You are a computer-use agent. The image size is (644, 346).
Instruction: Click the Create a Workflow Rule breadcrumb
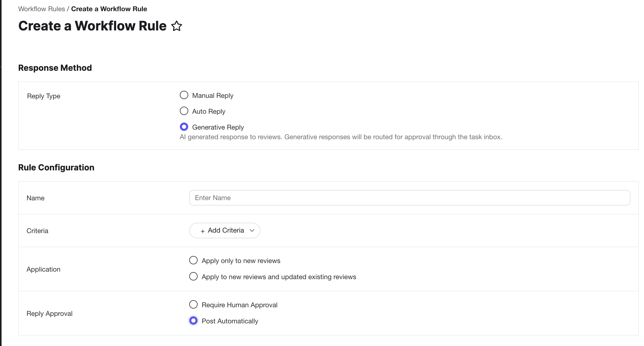pos(109,9)
